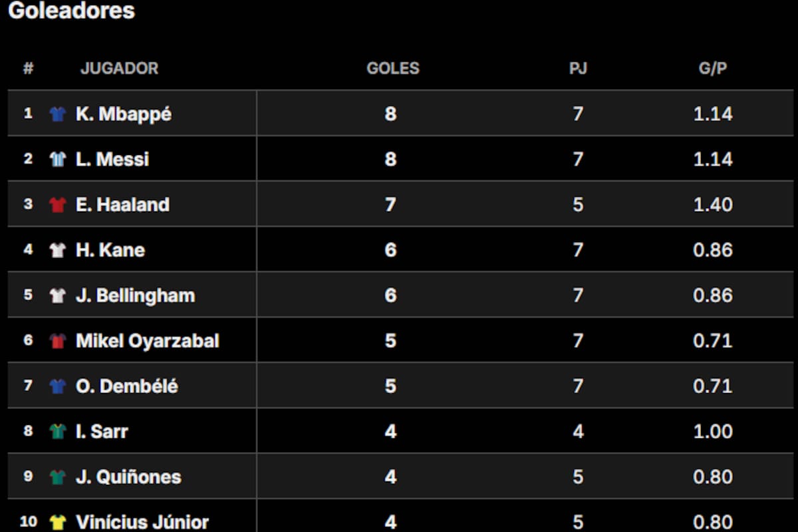Sort by PJ column header

tap(579, 68)
